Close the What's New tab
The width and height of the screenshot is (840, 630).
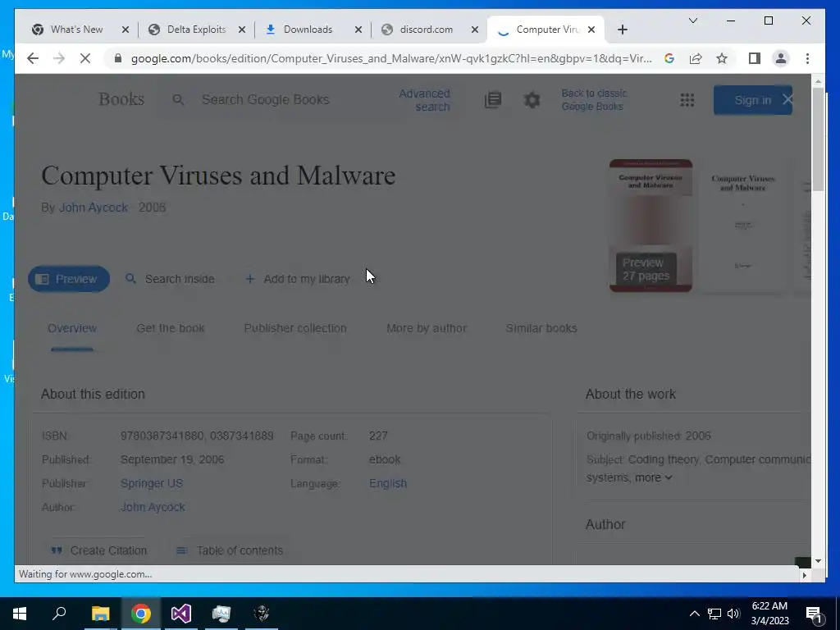[126, 30]
